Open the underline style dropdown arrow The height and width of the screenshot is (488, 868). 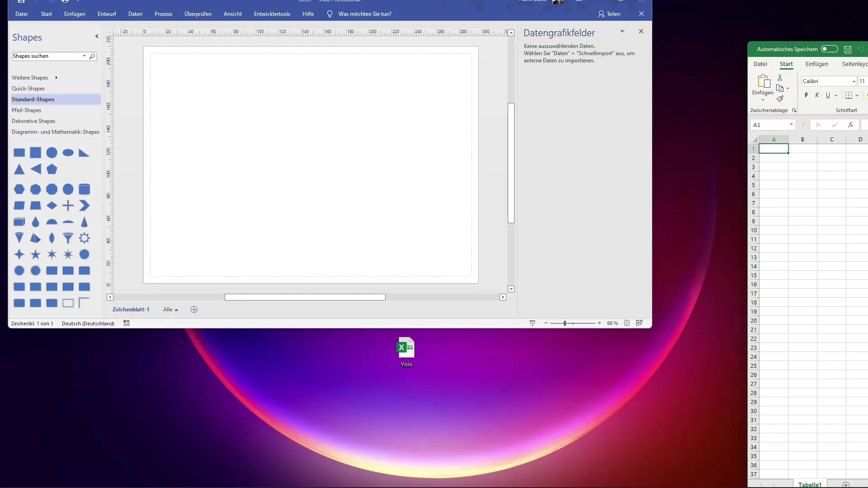836,95
